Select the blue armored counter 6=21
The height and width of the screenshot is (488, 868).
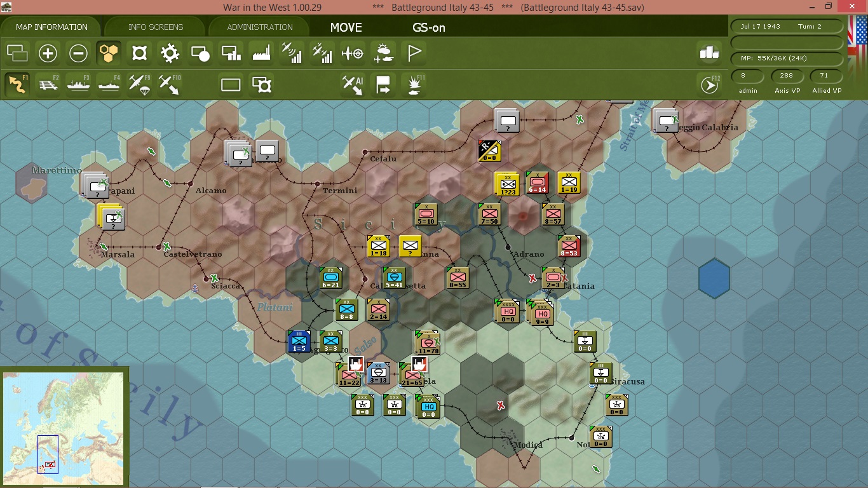pyautogui.click(x=331, y=278)
